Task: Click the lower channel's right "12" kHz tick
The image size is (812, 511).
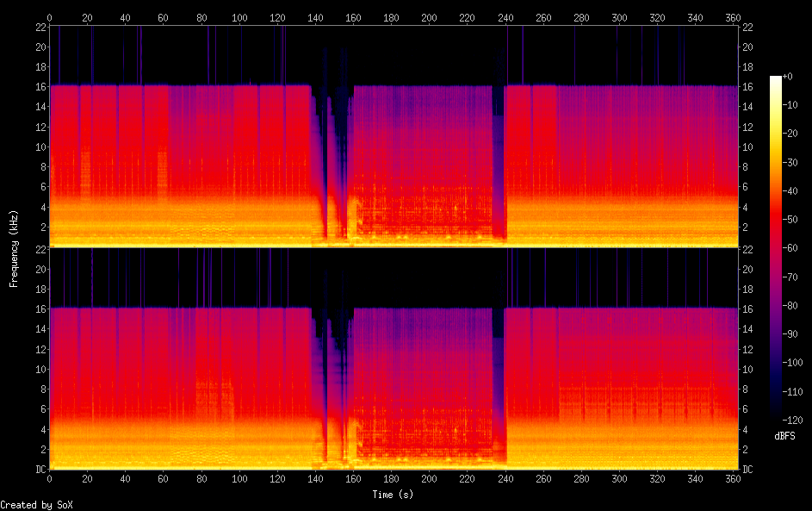Action: (x=747, y=349)
